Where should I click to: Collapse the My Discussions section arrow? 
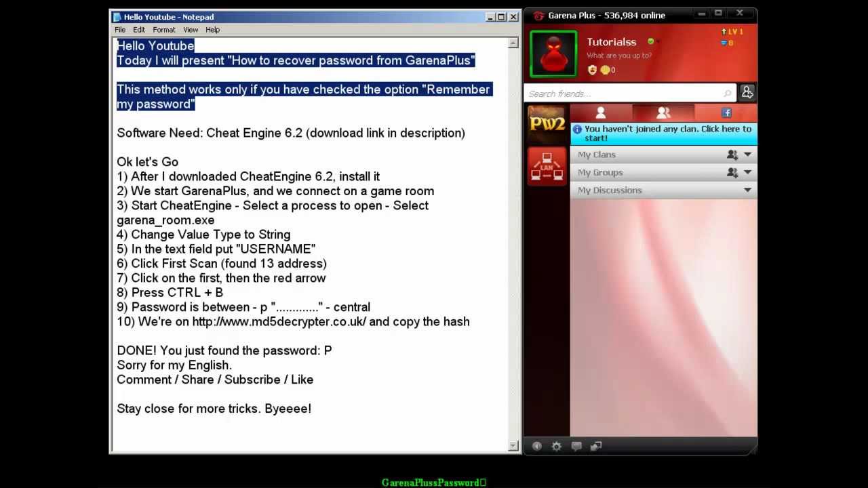[747, 190]
